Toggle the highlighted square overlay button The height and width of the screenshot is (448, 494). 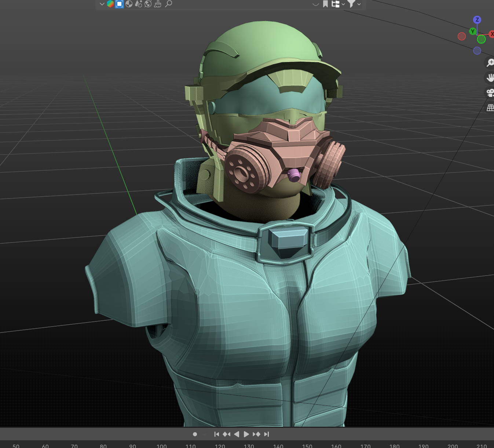120,4
